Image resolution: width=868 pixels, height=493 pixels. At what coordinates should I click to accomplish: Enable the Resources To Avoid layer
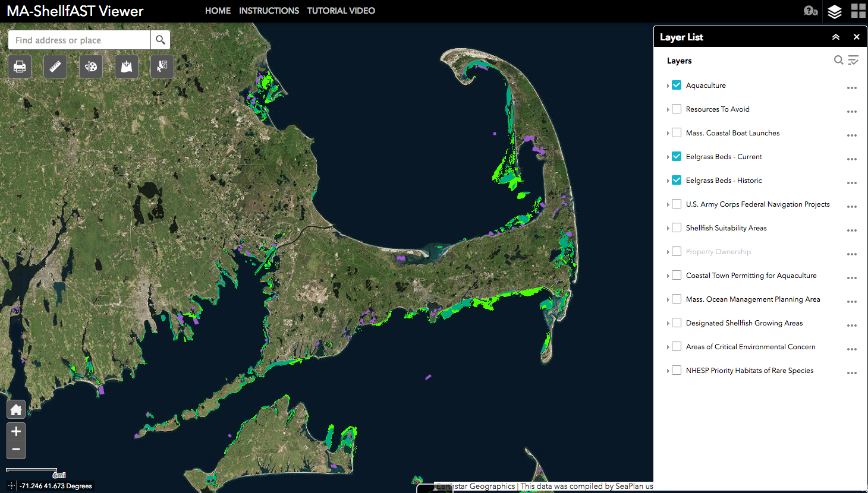677,109
